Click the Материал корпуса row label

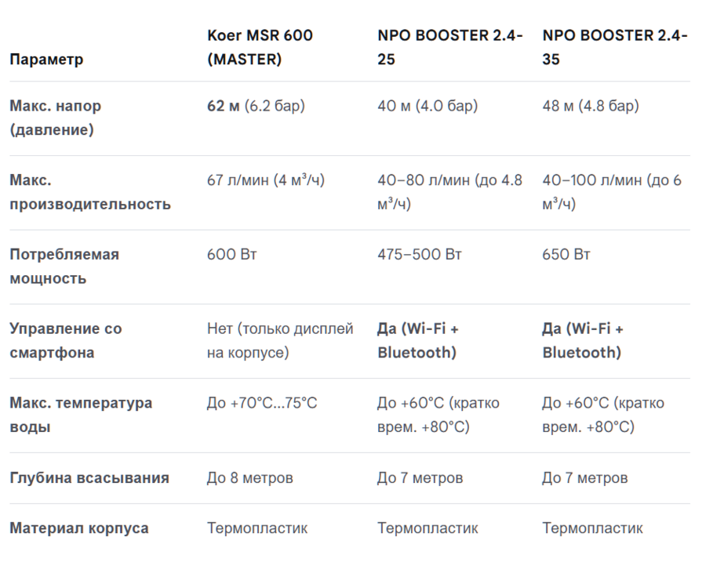[79, 528]
